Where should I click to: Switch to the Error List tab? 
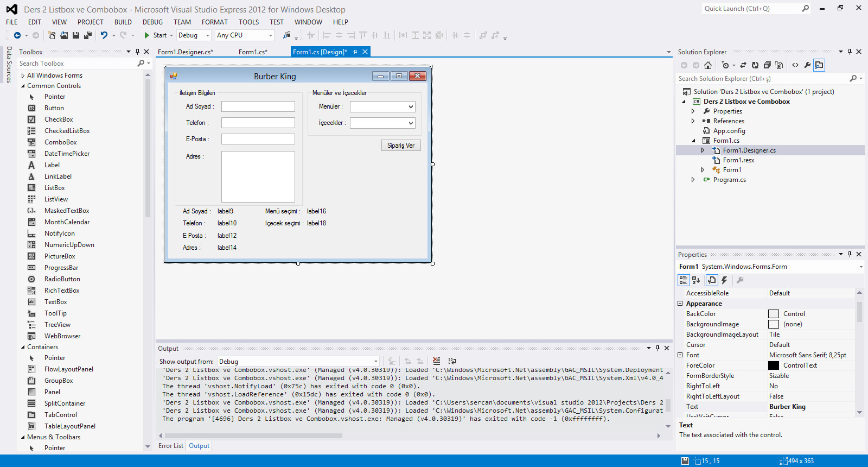[171, 446]
